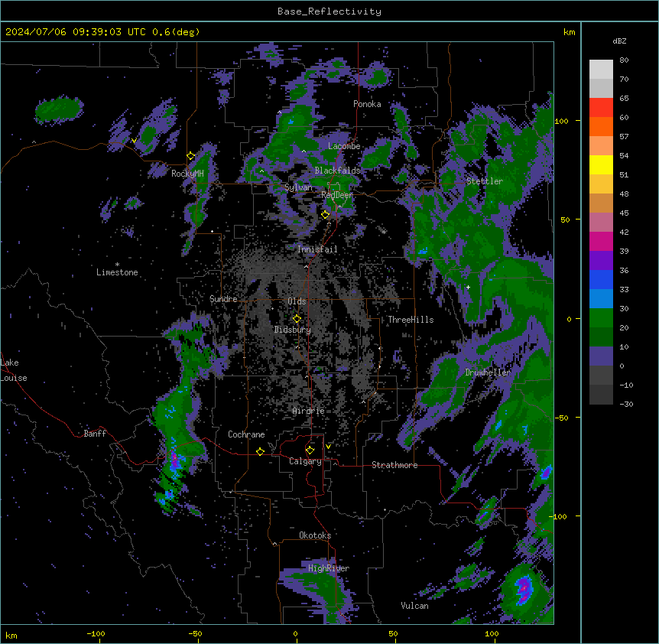Viewport: 659px width, 644px height.
Task: Click the 80 value in dBZ legend
Action: (624, 60)
